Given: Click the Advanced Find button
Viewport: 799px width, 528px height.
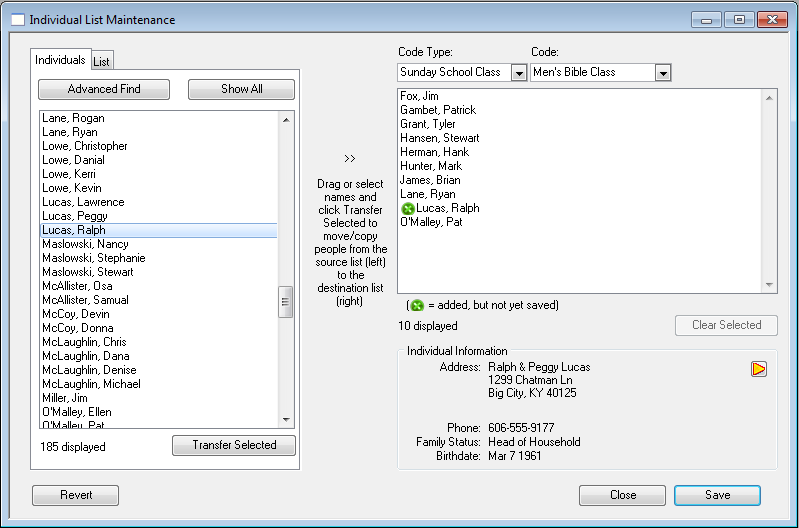Looking at the screenshot, I should coord(104,89).
